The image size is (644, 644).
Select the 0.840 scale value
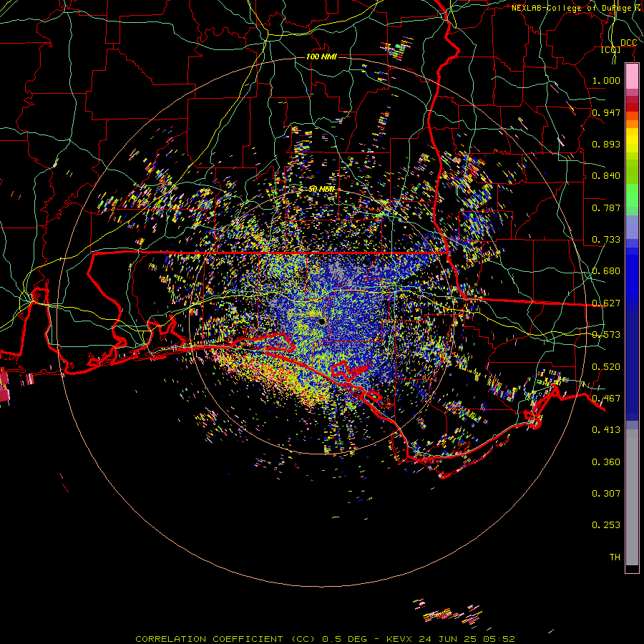pos(606,175)
